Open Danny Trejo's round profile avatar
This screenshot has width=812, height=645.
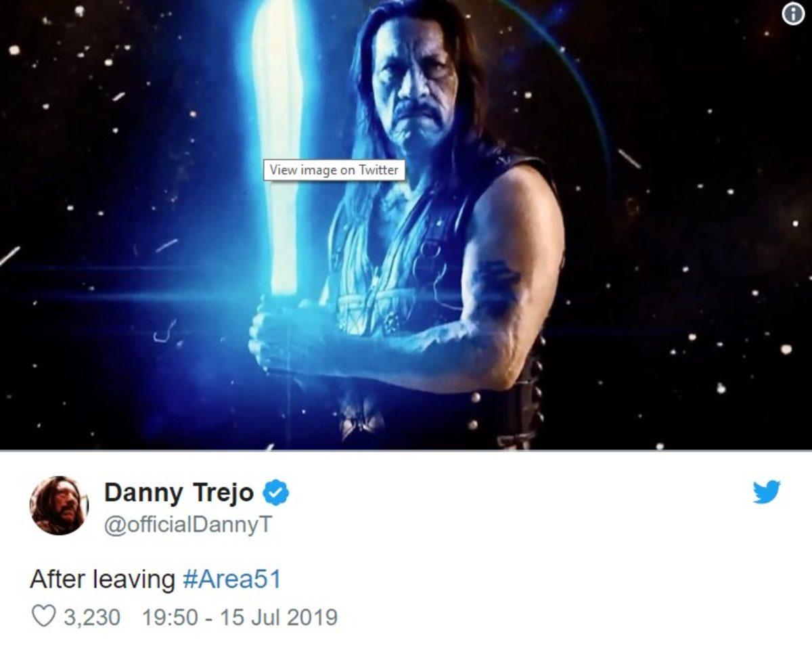[59, 506]
